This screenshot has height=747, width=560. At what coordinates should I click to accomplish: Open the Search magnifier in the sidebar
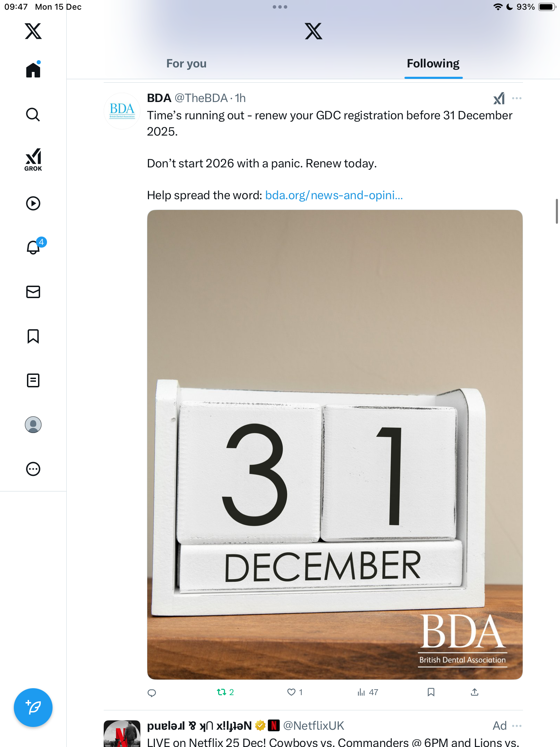33,114
